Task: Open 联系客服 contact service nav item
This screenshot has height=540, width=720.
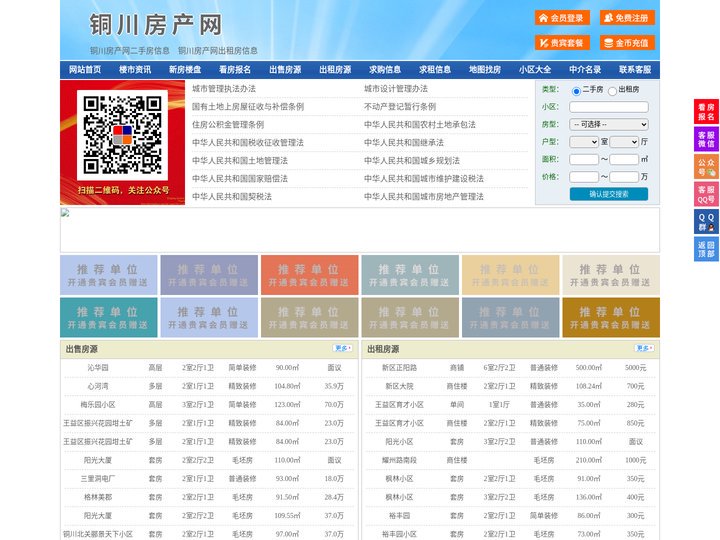Action: click(x=635, y=70)
